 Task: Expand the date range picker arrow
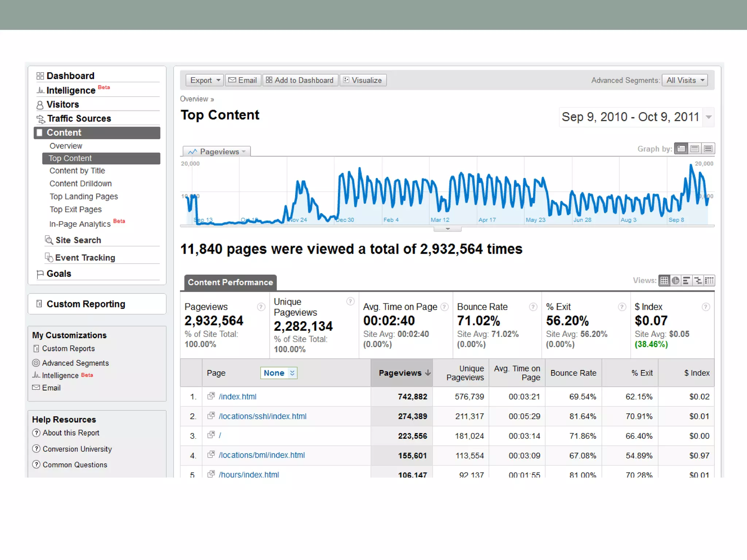tap(708, 117)
